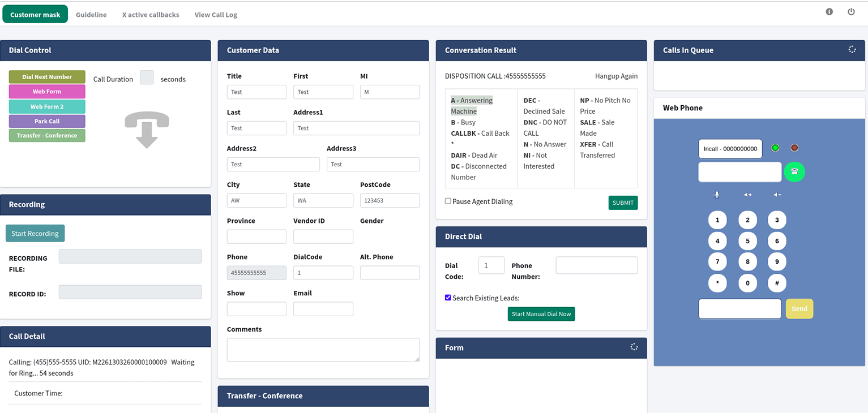Switch to Customer mask tab
The height and width of the screenshot is (413, 868).
pos(35,14)
